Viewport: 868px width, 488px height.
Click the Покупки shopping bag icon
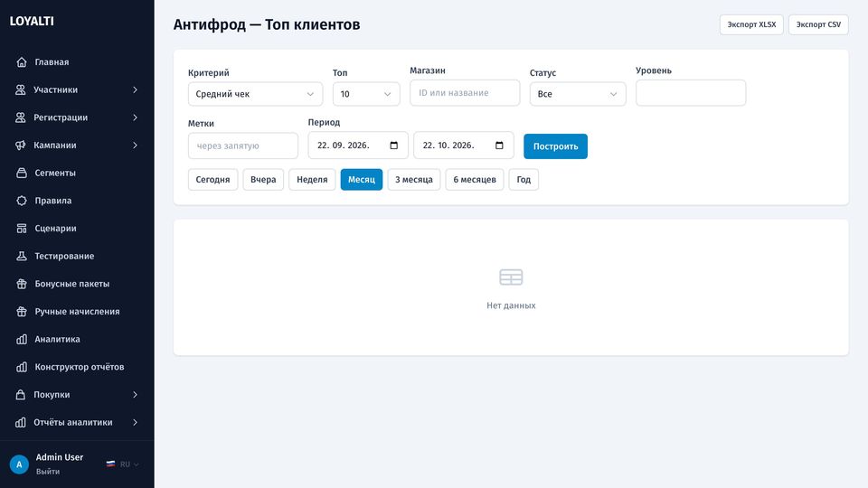coord(21,395)
